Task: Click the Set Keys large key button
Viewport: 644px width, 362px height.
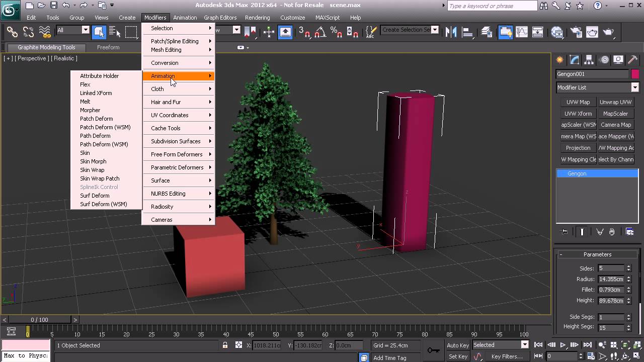Action: pos(434,350)
